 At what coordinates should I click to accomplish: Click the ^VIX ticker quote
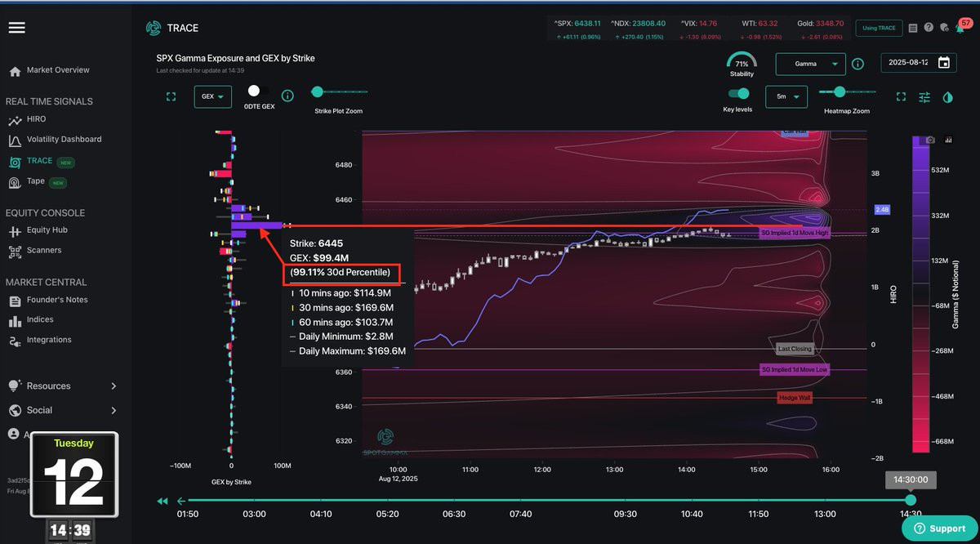tap(698, 29)
